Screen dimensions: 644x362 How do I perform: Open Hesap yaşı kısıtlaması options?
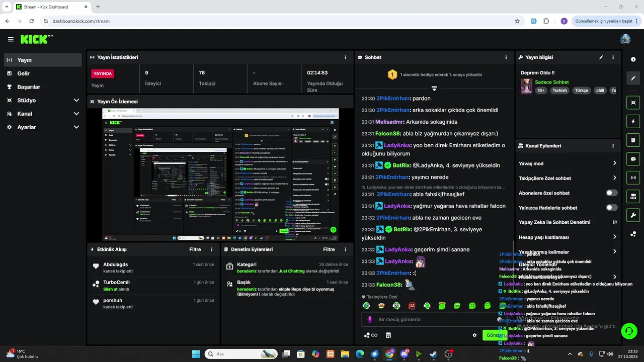coord(568,237)
